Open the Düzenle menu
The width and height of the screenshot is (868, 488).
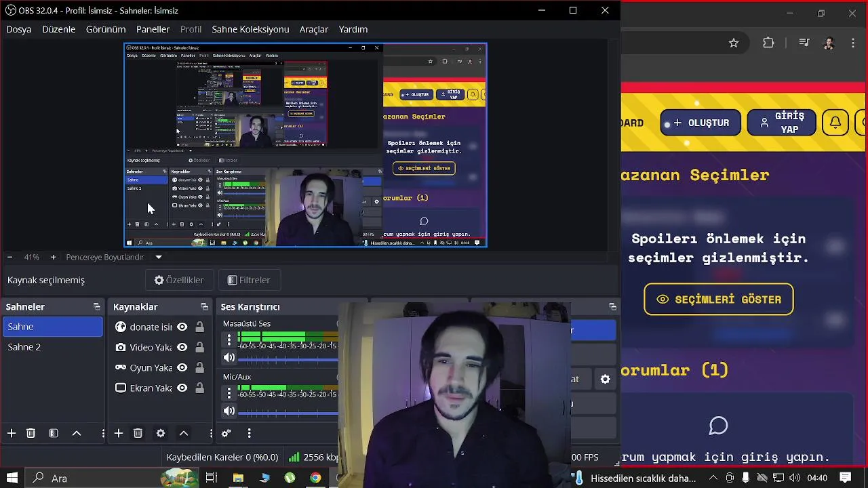59,29
